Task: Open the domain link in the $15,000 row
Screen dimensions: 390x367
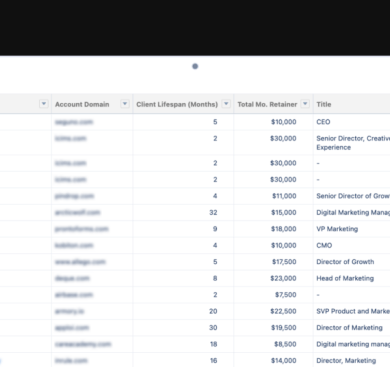Action: [77, 212]
